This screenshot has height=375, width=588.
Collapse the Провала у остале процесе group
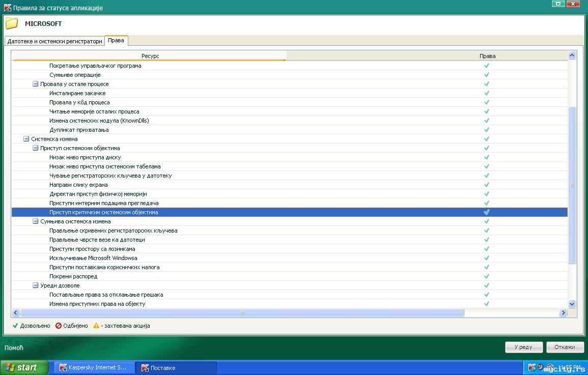click(x=35, y=84)
